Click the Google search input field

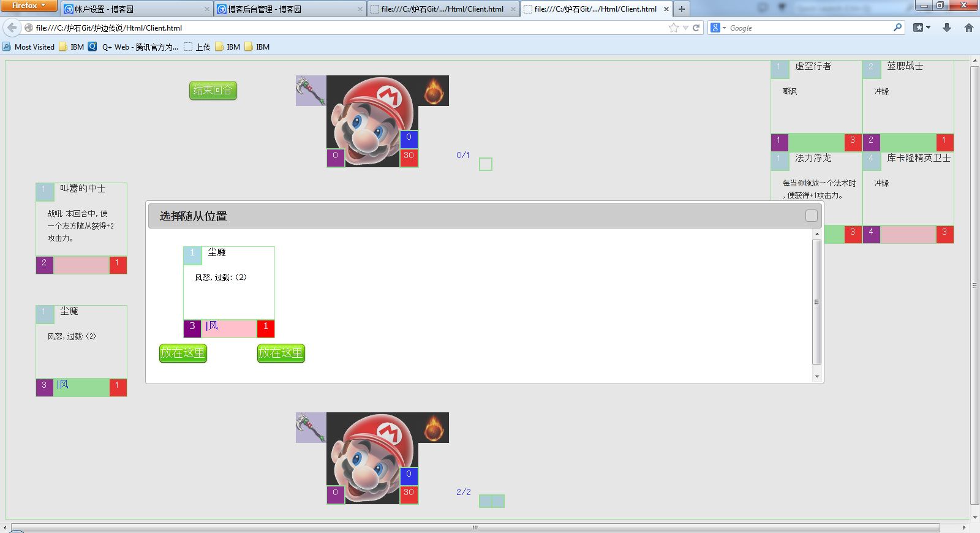coord(809,28)
